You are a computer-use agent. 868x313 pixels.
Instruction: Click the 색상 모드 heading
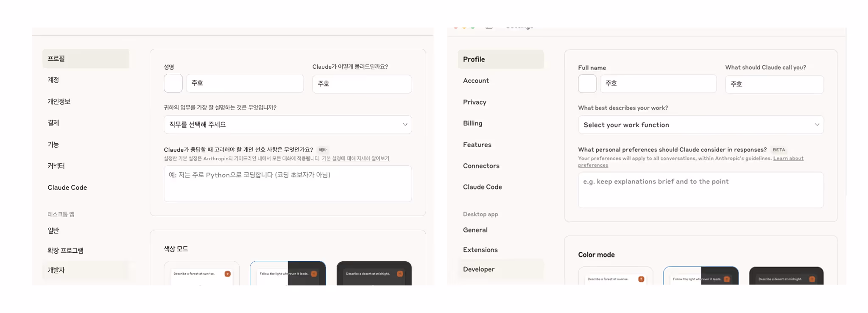click(x=176, y=249)
